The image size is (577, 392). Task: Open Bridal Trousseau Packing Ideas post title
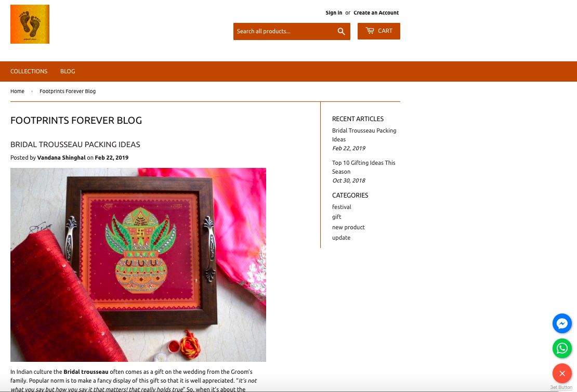(75, 145)
